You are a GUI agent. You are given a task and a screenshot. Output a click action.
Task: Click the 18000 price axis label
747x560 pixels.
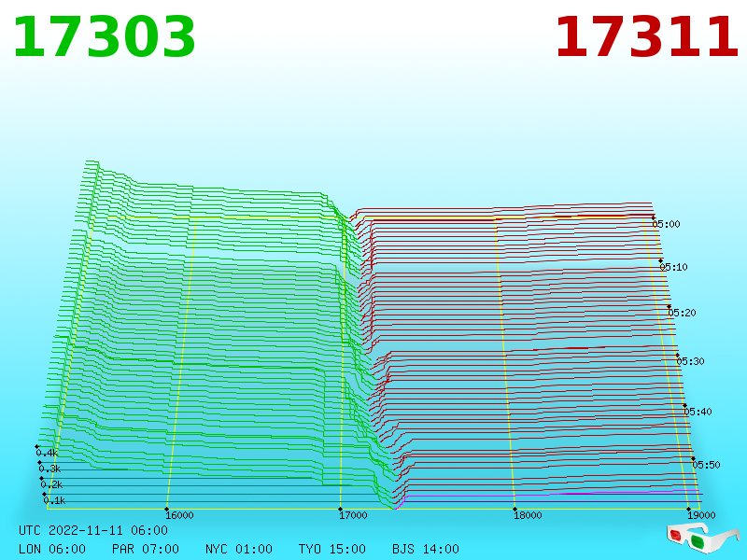pyautogui.click(x=528, y=515)
